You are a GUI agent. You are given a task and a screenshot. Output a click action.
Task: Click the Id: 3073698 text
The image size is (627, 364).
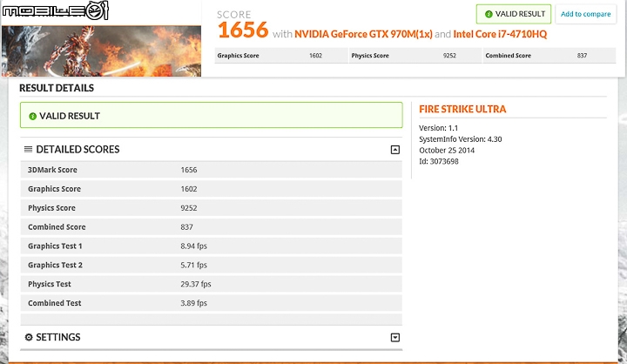(439, 162)
